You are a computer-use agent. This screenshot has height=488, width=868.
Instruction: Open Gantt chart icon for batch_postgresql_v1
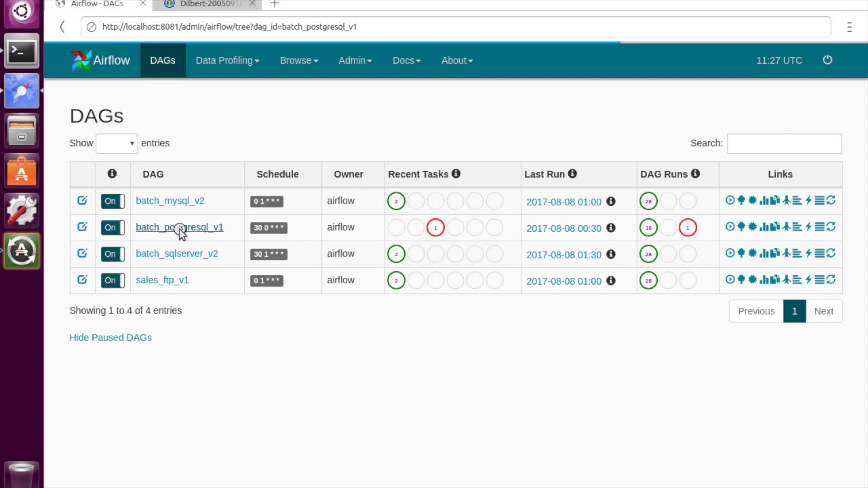pos(797,226)
